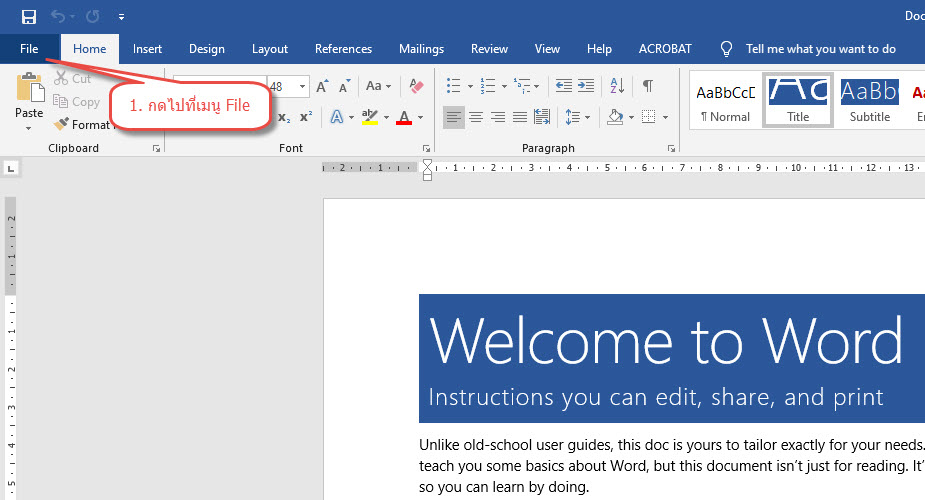Image resolution: width=925 pixels, height=500 pixels.
Task: Click the Clear All Formatting eraser icon
Action: click(416, 86)
